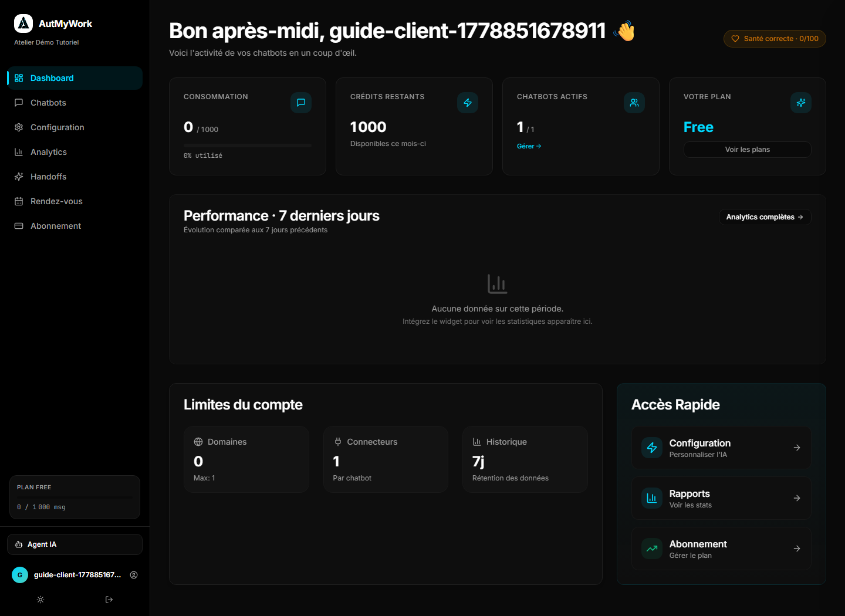The image size is (845, 616).
Task: Click the 'Disponibles ce mois-ci' text
Action: coord(388,144)
